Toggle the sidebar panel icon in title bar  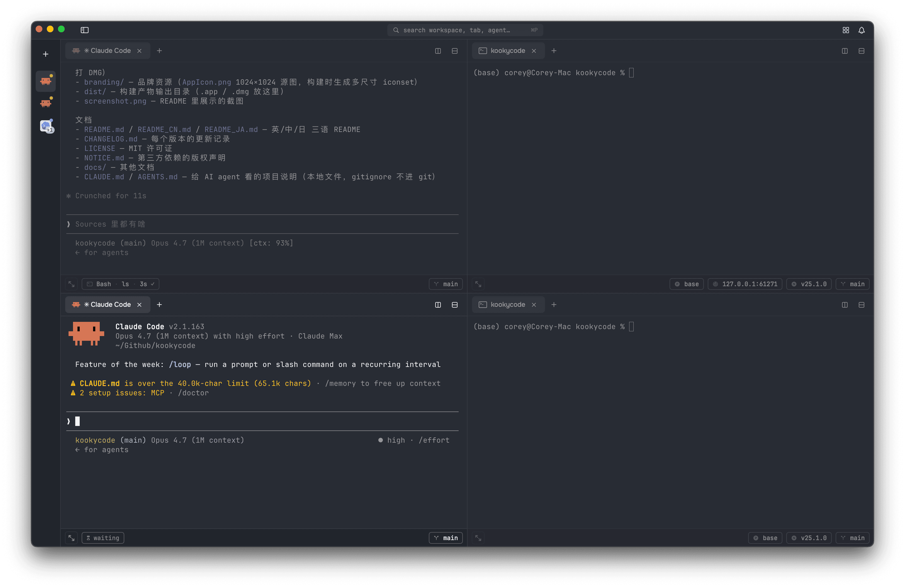(84, 30)
